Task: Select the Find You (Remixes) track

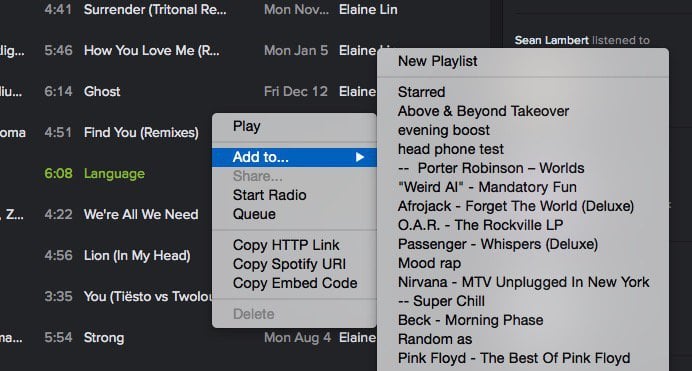Action: [141, 132]
